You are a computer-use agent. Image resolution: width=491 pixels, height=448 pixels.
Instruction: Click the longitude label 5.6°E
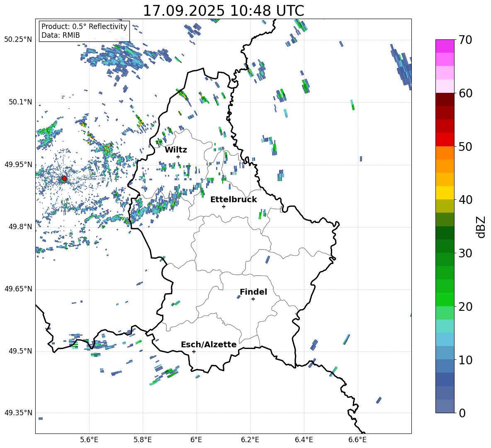(x=89, y=440)
